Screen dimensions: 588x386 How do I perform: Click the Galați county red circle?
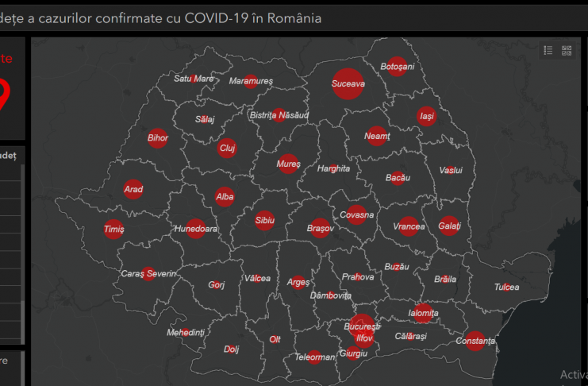[x=449, y=226]
